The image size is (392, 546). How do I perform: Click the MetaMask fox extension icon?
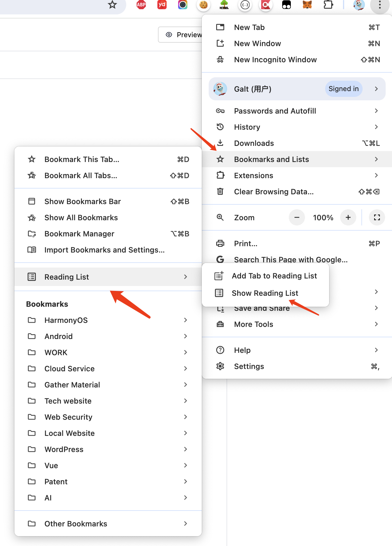point(307,5)
